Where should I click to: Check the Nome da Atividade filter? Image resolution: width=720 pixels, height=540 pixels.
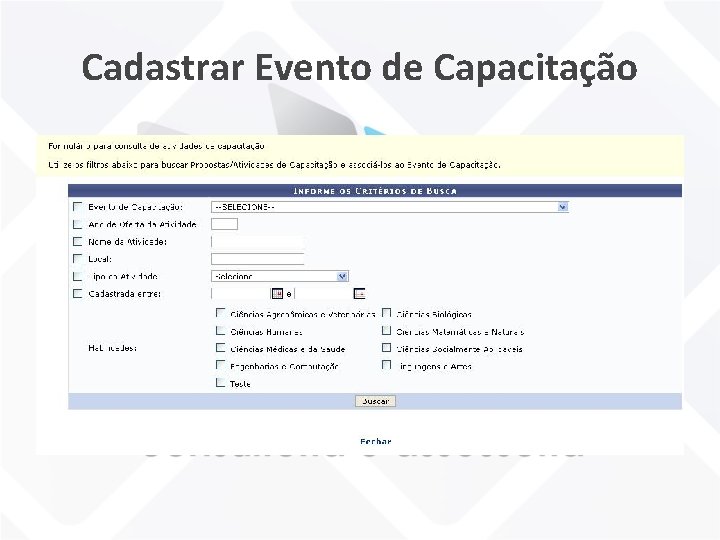tap(78, 242)
